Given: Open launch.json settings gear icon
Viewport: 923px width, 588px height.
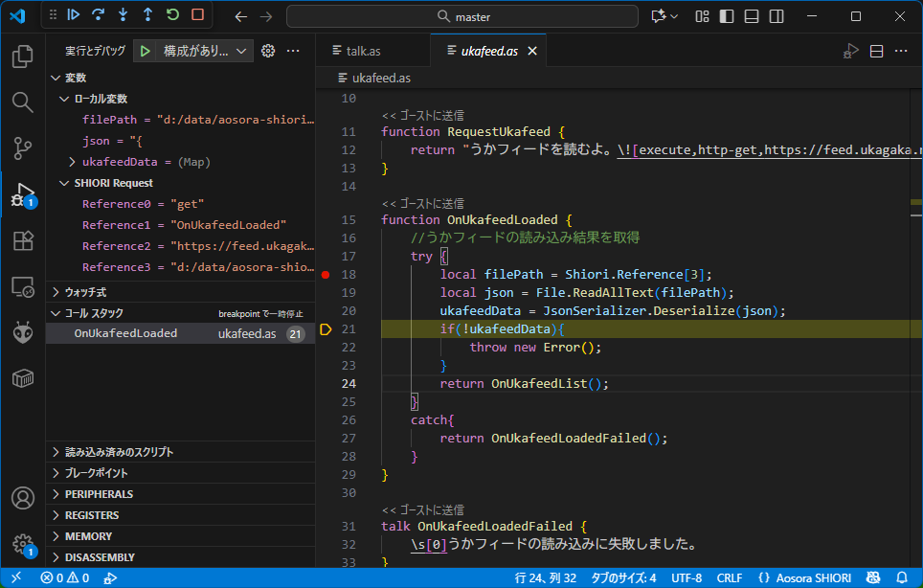Looking at the screenshot, I should pos(268,51).
